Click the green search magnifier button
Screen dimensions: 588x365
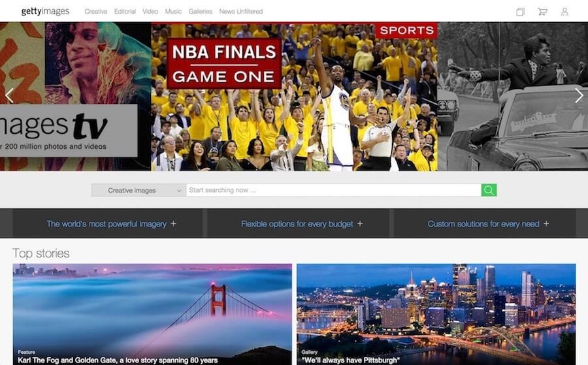(x=489, y=190)
